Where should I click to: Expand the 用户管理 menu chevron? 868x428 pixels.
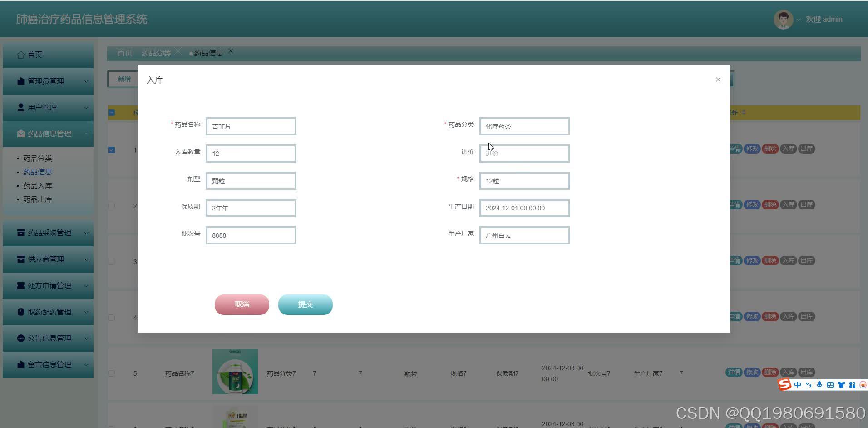(x=86, y=108)
